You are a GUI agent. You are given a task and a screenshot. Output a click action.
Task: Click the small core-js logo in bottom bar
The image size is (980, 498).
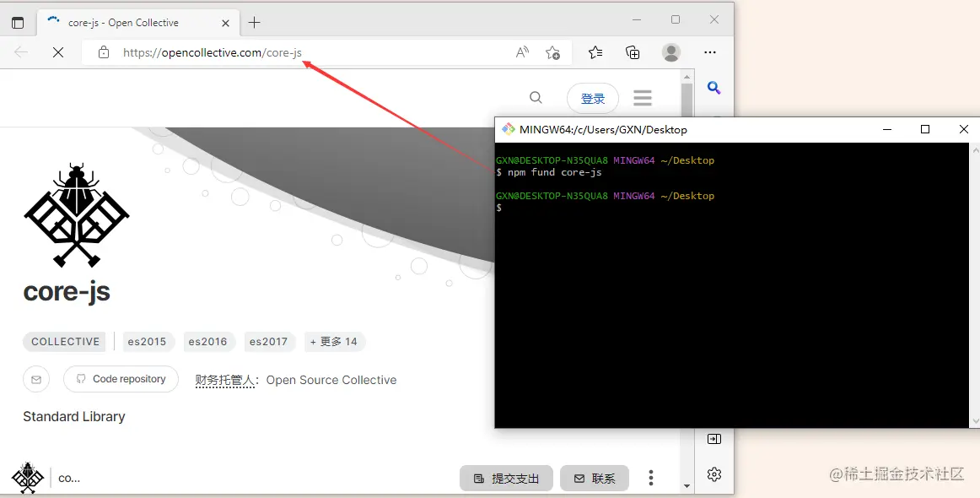point(28,479)
